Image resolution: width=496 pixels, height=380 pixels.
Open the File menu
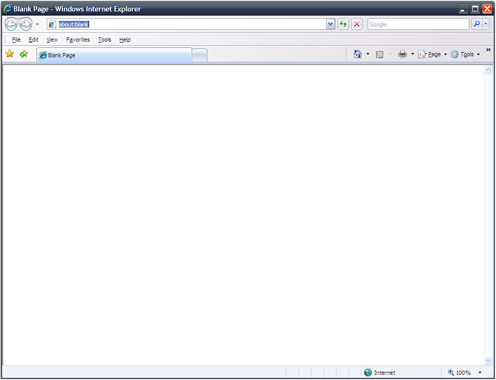coord(16,40)
